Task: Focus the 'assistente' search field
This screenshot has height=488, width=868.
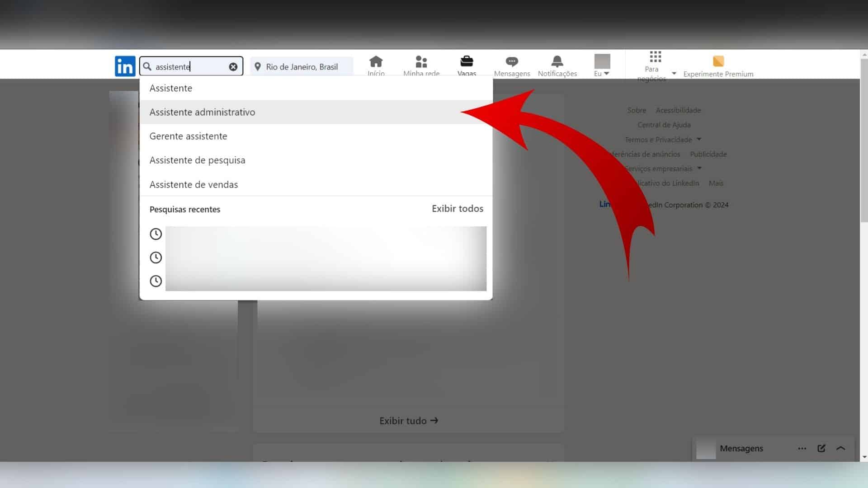Action: (191, 66)
